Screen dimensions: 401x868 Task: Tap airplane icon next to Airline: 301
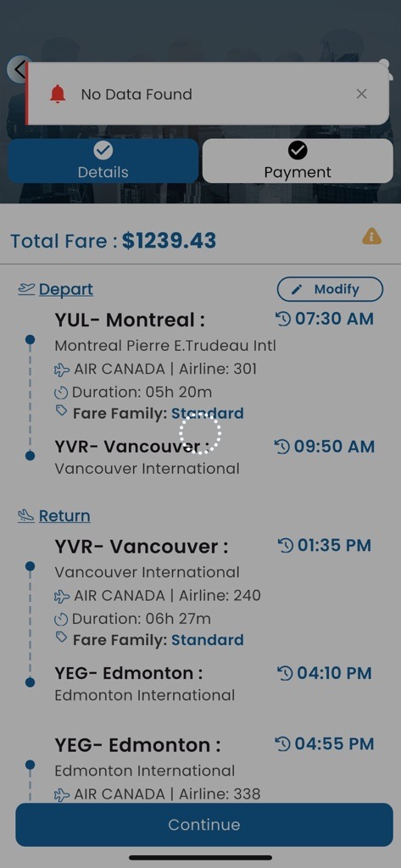(62, 370)
